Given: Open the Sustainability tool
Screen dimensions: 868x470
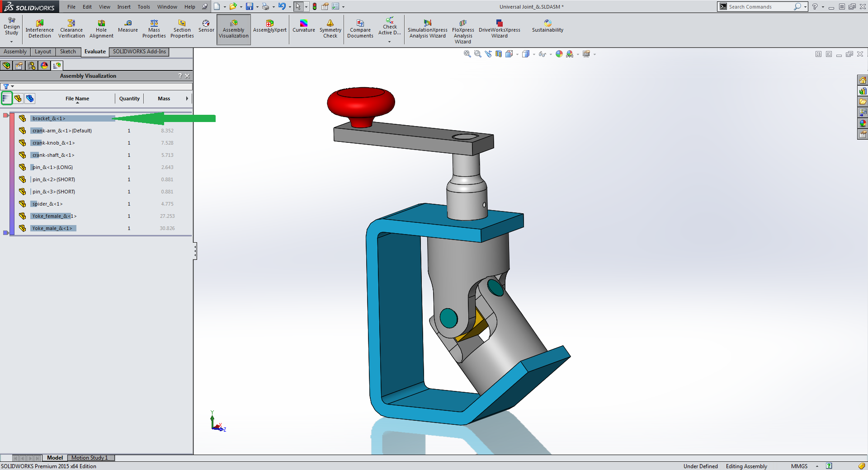Looking at the screenshot, I should pyautogui.click(x=547, y=26).
